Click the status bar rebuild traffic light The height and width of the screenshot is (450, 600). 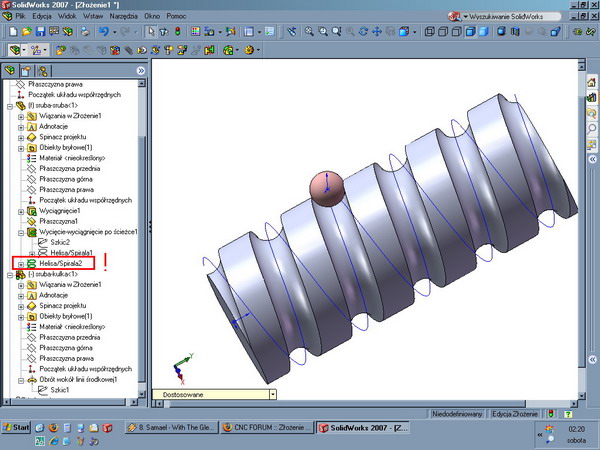click(551, 414)
